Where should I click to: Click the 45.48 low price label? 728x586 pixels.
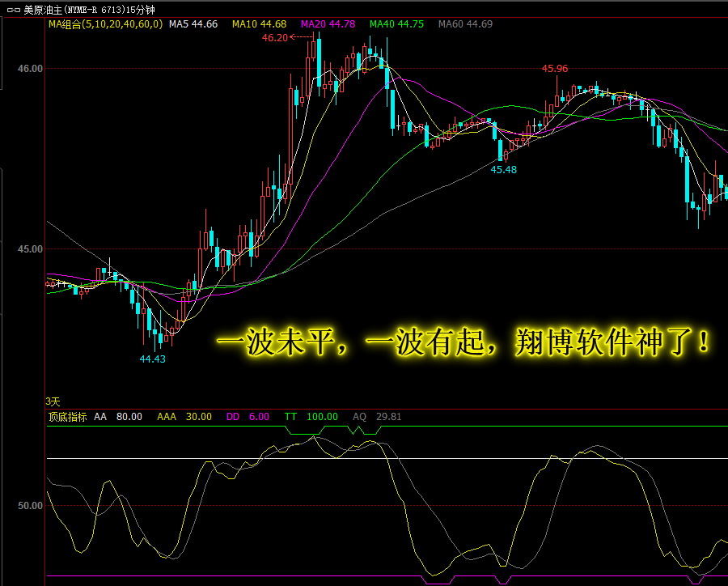(504, 170)
